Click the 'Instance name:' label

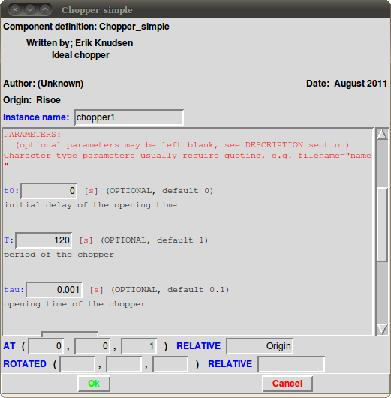tap(36, 117)
